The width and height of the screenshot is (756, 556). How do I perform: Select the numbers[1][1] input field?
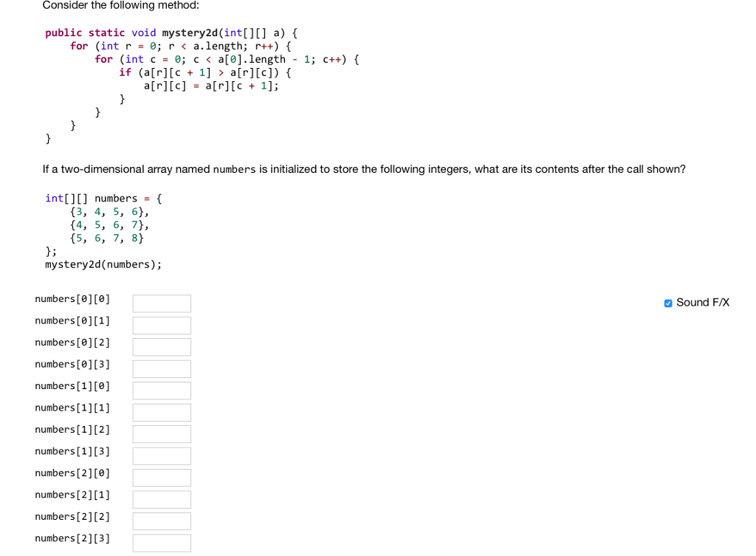coord(161,412)
